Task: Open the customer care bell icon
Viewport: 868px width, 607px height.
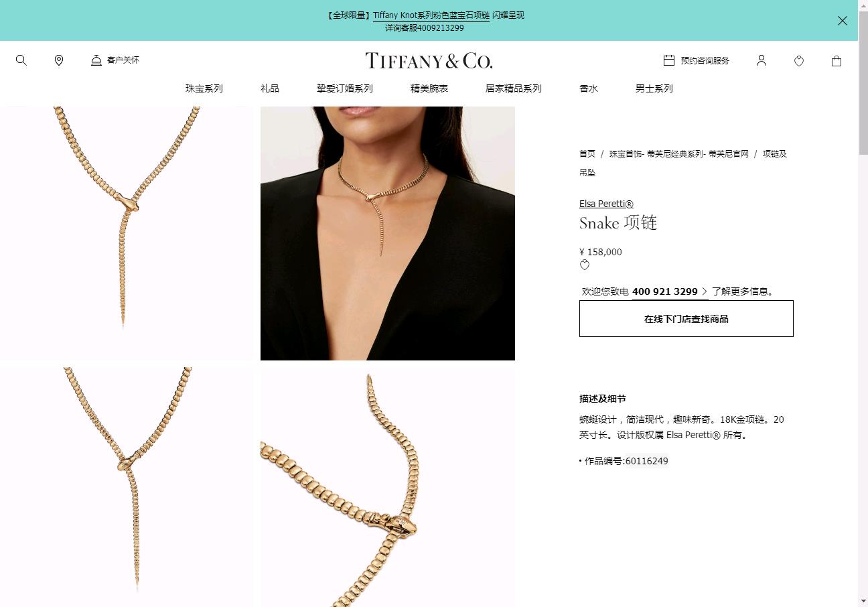Action: (x=96, y=60)
